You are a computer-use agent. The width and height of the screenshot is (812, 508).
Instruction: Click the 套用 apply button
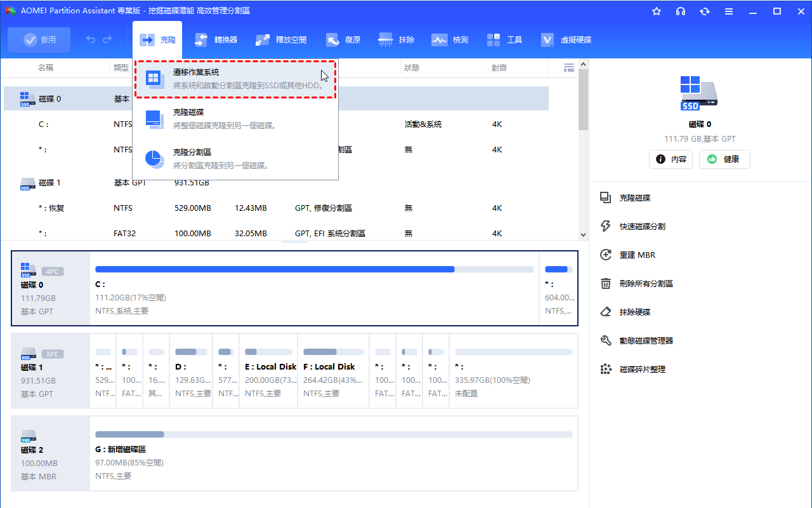39,40
